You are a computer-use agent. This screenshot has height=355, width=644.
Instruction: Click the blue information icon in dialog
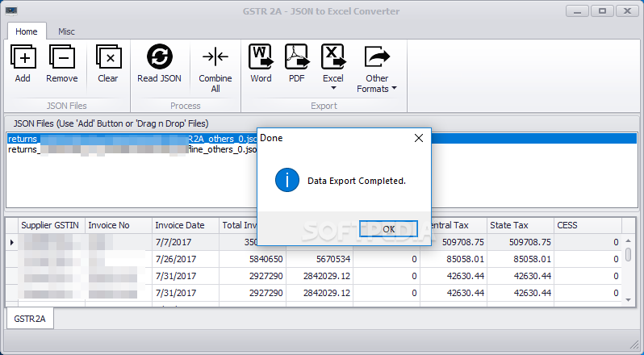click(x=287, y=180)
